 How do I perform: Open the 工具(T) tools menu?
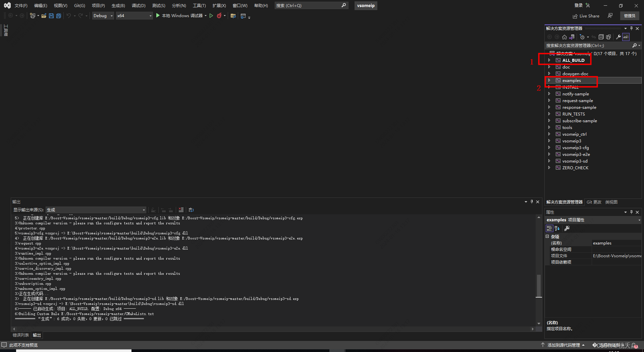pos(199,5)
